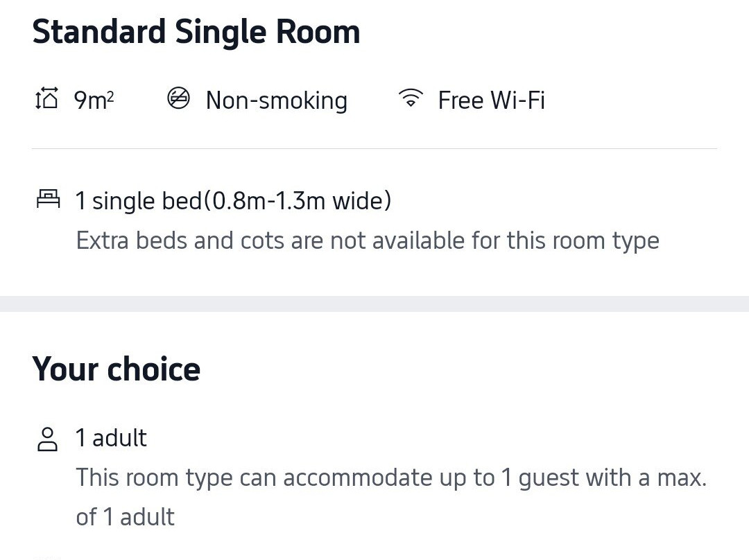Click the Your choice heading
This screenshot has width=749, height=560.
point(117,369)
